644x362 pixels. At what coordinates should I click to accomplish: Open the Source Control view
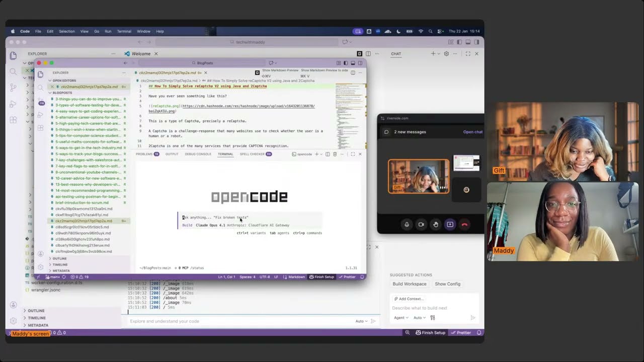[13, 87]
